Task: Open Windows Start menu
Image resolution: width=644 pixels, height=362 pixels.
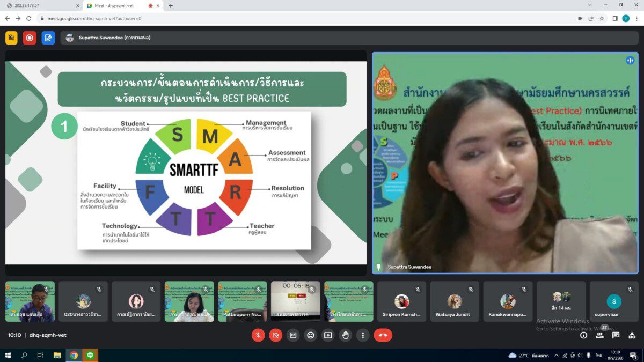Action: 8,355
